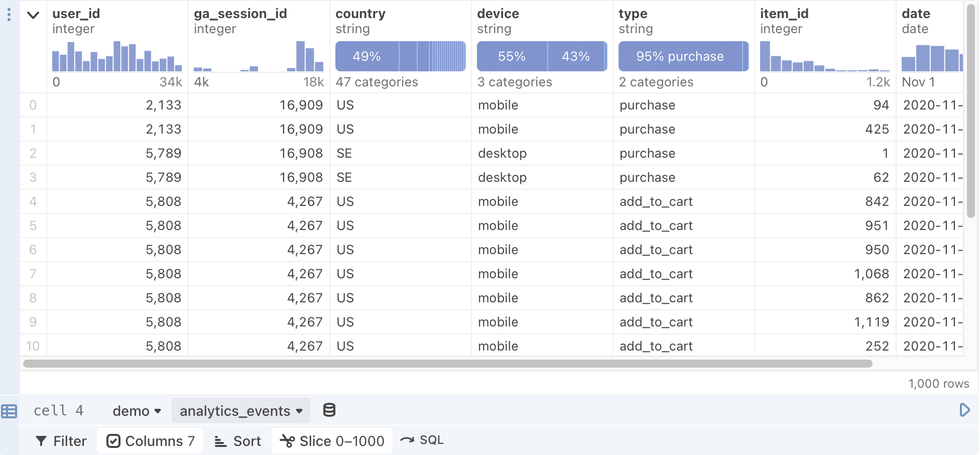
Task: Click the table cell icon beside cell 4
Action: click(x=9, y=411)
